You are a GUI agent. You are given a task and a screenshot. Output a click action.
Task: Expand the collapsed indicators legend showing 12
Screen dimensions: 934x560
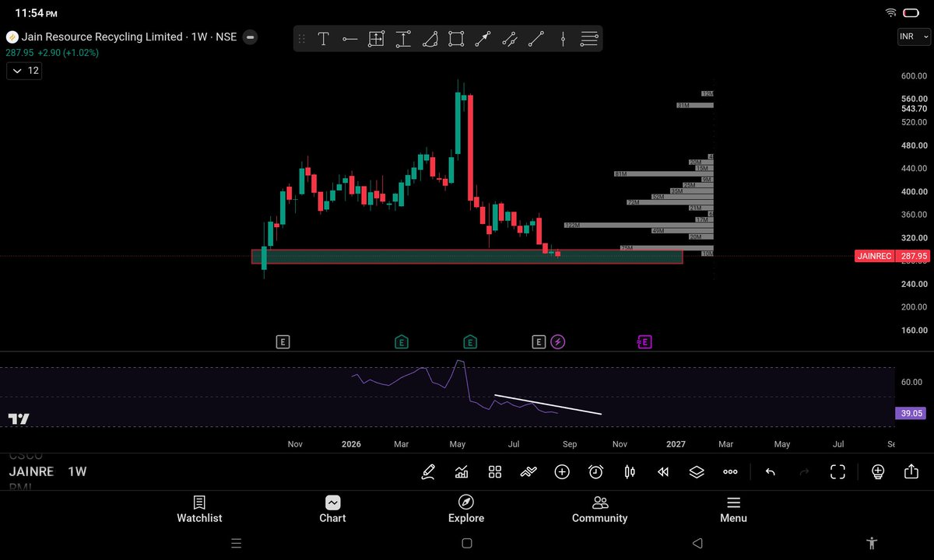24,71
